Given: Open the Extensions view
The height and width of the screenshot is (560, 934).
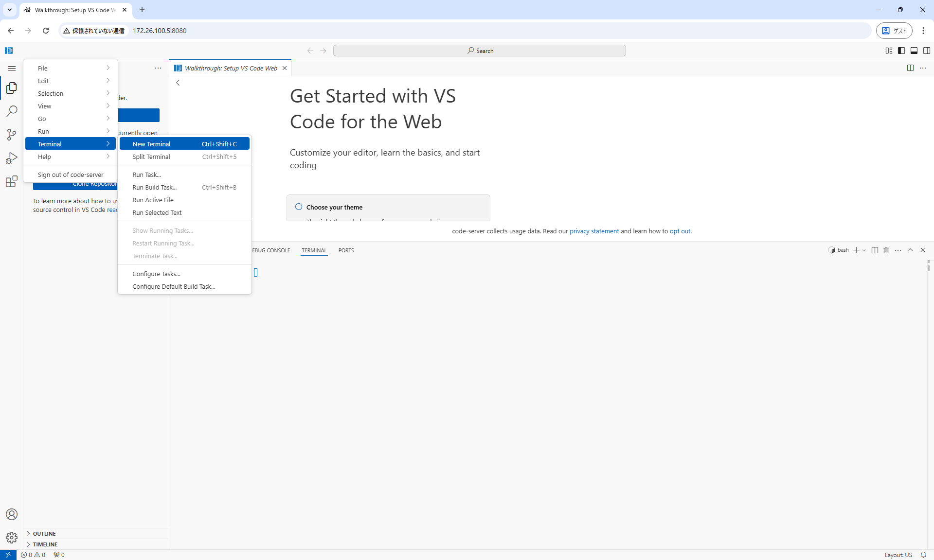Looking at the screenshot, I should (12, 181).
